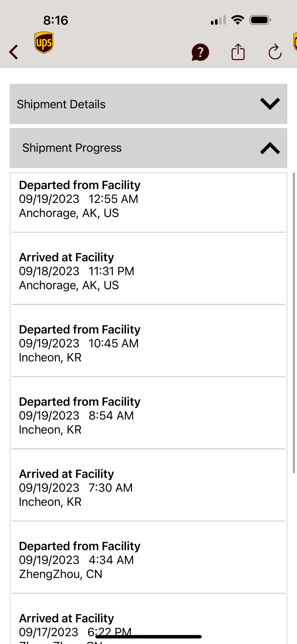Tap the share icon
Image resolution: width=297 pixels, height=644 pixels.
pos(238,52)
